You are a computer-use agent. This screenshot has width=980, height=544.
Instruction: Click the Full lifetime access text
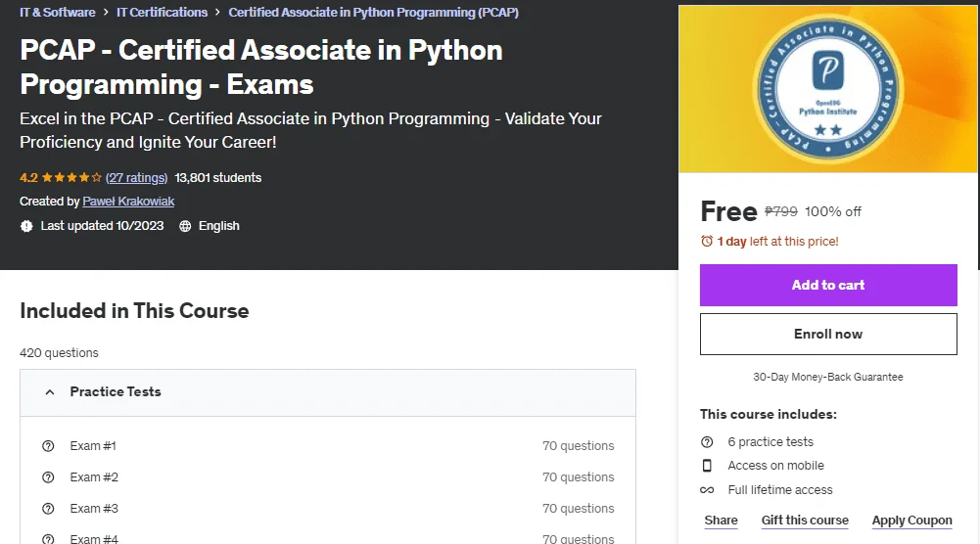pos(780,490)
